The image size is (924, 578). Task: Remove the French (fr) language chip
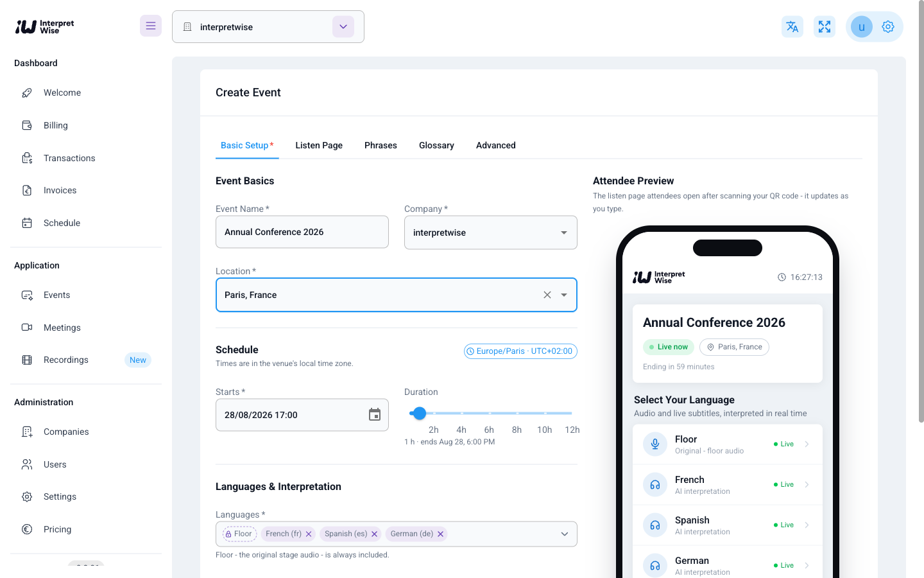pyautogui.click(x=309, y=534)
